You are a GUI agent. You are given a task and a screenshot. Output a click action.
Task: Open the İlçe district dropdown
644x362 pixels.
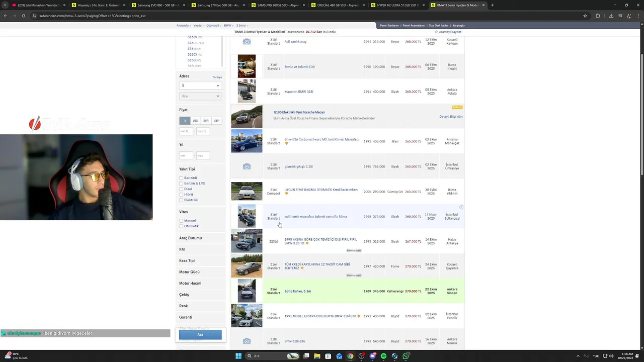coord(200,96)
